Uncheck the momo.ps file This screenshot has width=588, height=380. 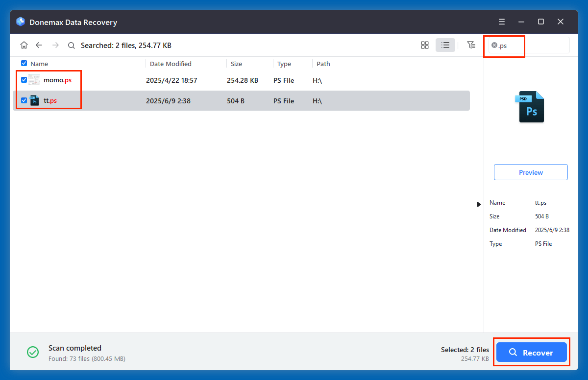pyautogui.click(x=24, y=80)
